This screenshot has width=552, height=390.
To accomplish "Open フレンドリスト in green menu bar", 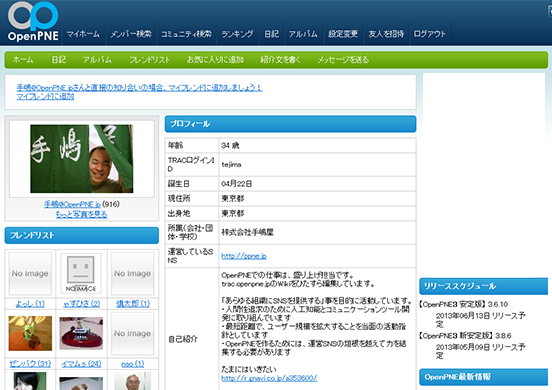I will pos(149,60).
